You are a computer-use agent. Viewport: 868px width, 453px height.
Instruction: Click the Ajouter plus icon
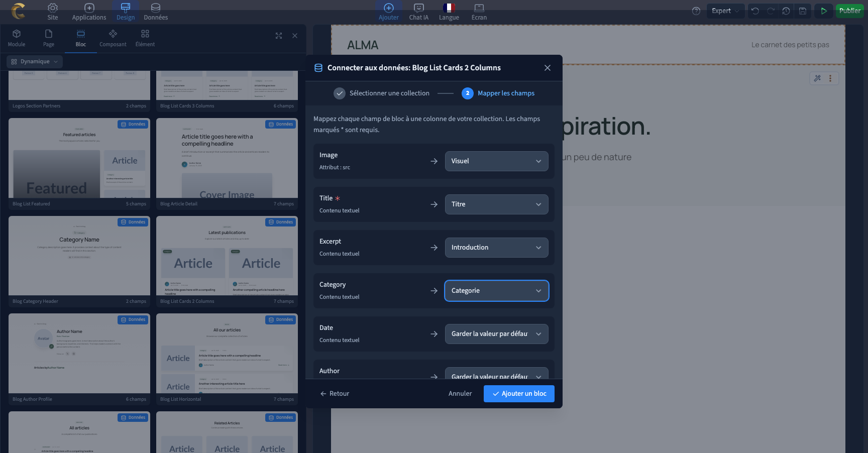point(389,8)
